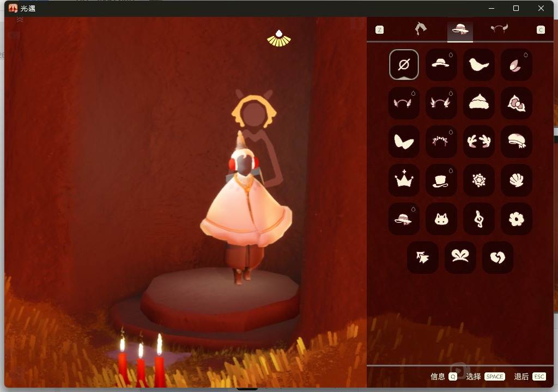Pick the flower crown wreath
This screenshot has height=392, width=558.
tap(441, 142)
